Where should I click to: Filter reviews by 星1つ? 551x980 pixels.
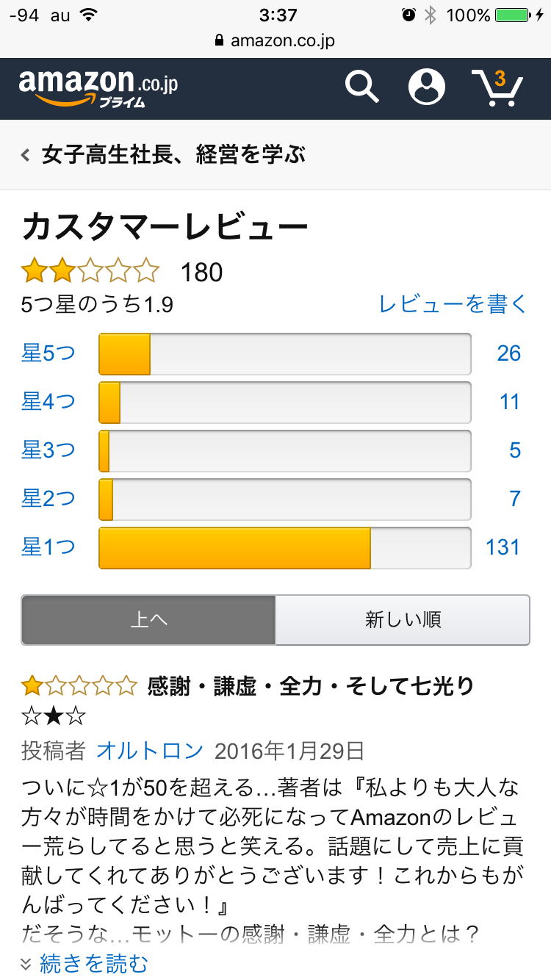pos(48,547)
